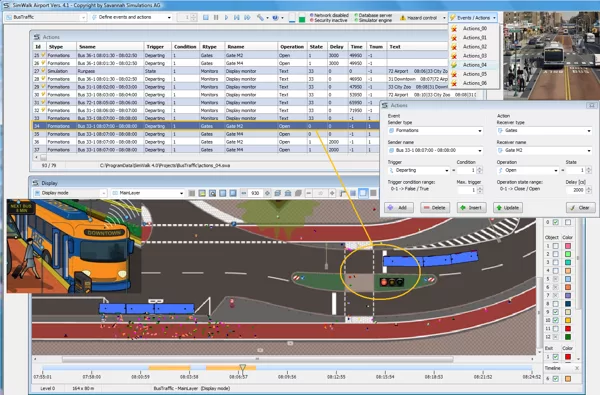This screenshot has width=600, height=395.
Task: Click the highlighted frame icon near Display toolbar end
Action: [x=362, y=193]
